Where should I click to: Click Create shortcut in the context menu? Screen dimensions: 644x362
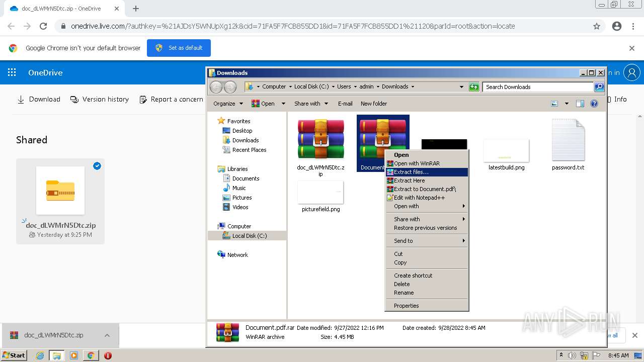(427, 276)
